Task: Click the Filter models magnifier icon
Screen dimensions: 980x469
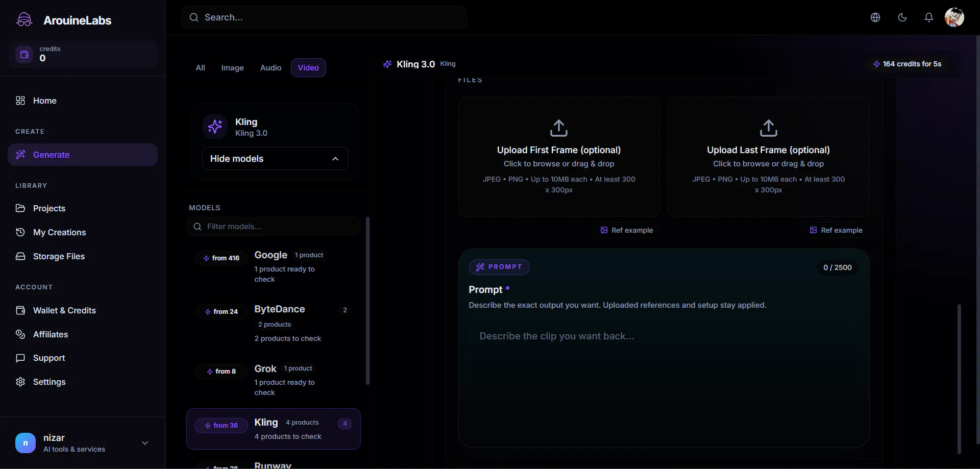Action: click(x=198, y=227)
